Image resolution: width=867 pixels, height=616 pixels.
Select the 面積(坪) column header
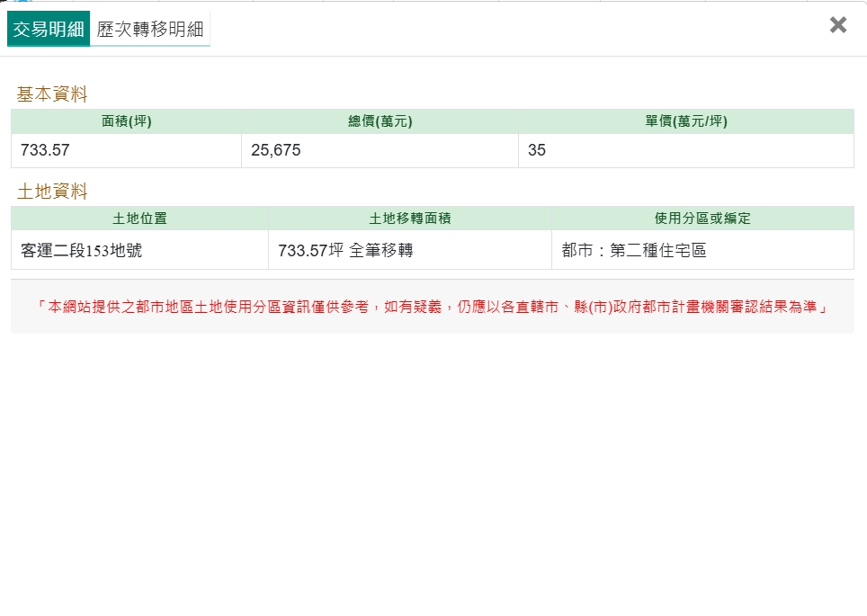coord(126,122)
